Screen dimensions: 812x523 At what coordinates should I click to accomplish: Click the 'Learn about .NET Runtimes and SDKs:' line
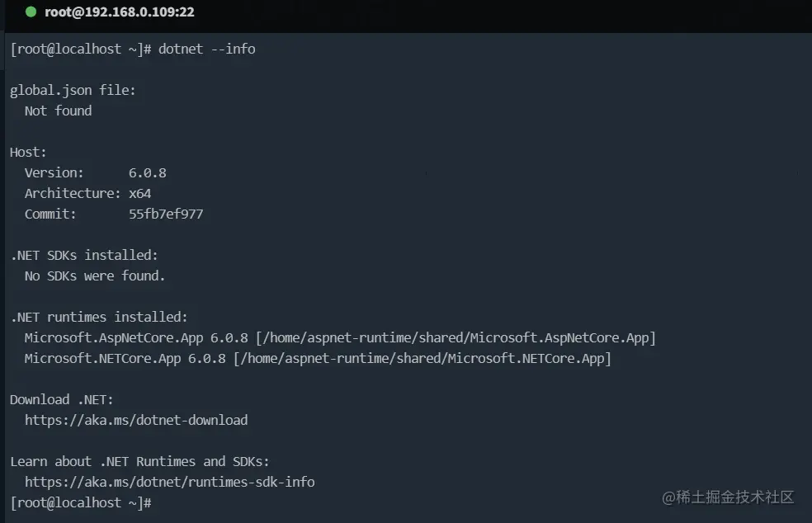[139, 461]
